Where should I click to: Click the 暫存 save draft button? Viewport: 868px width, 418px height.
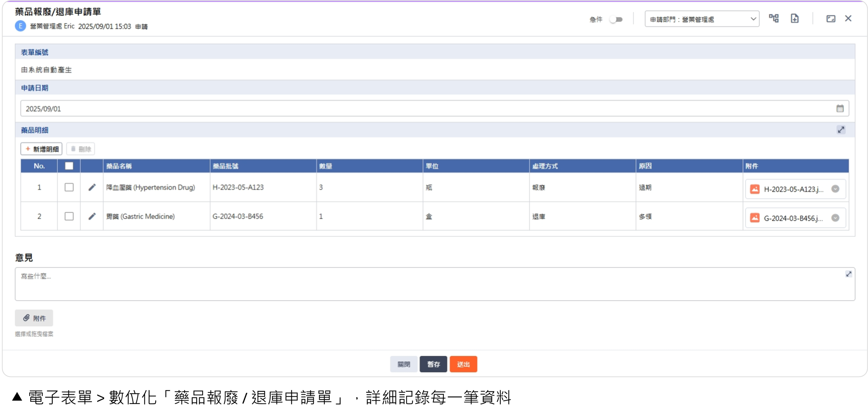point(433,364)
